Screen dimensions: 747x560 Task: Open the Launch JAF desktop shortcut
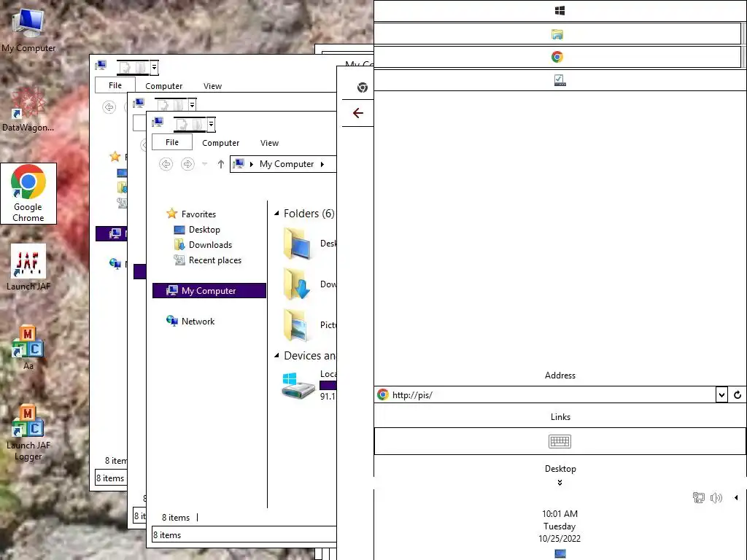point(28,268)
